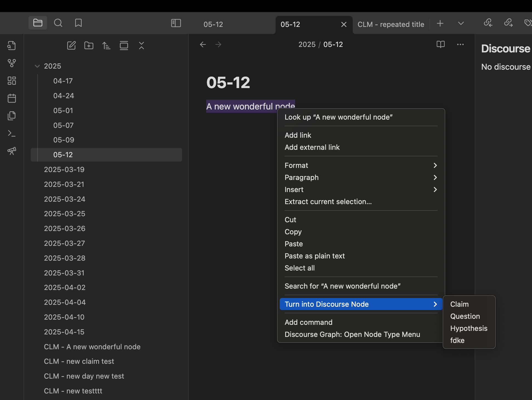Viewport: 532px width, 400px height.
Task: Open the graph view ribbon icon
Action: (x=12, y=63)
